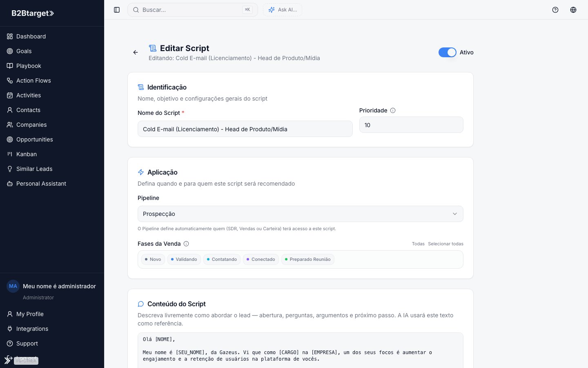588x368 pixels.
Task: Toggle the Conectado phase chip
Action: click(x=261, y=259)
